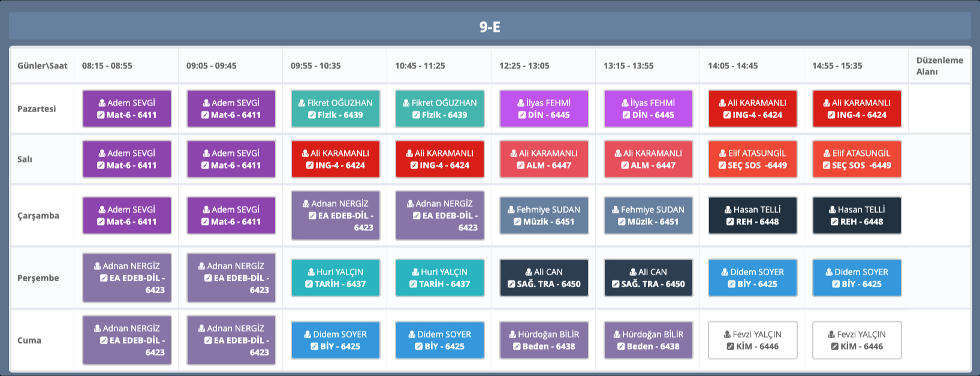Click the Çarşamba row label

38,215
